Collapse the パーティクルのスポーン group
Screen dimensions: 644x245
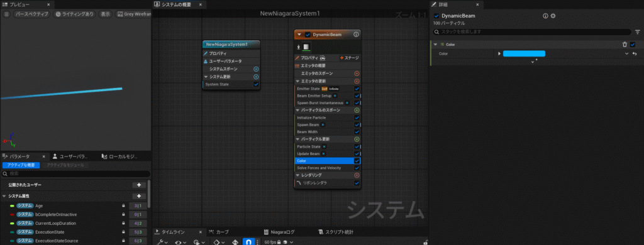pos(297,110)
